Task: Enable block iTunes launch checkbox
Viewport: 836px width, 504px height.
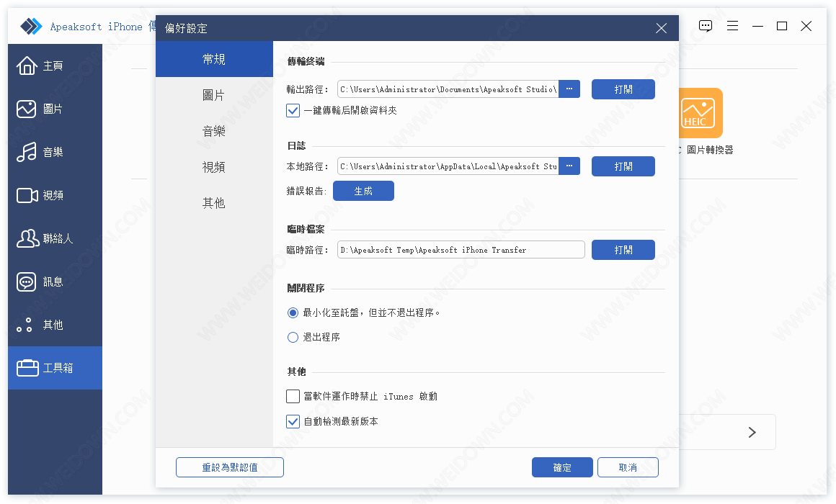Action: coord(293,396)
